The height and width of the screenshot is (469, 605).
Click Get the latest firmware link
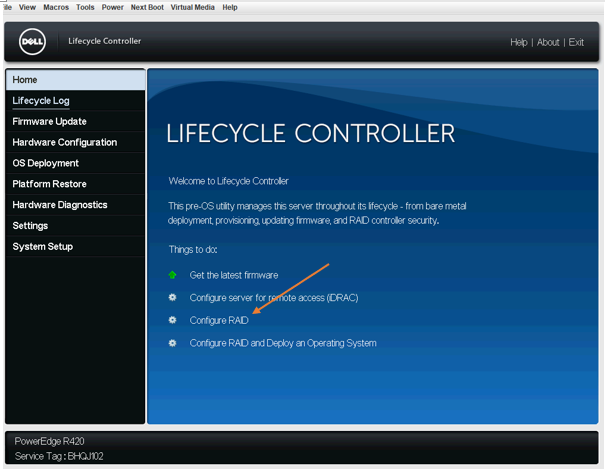(x=234, y=275)
